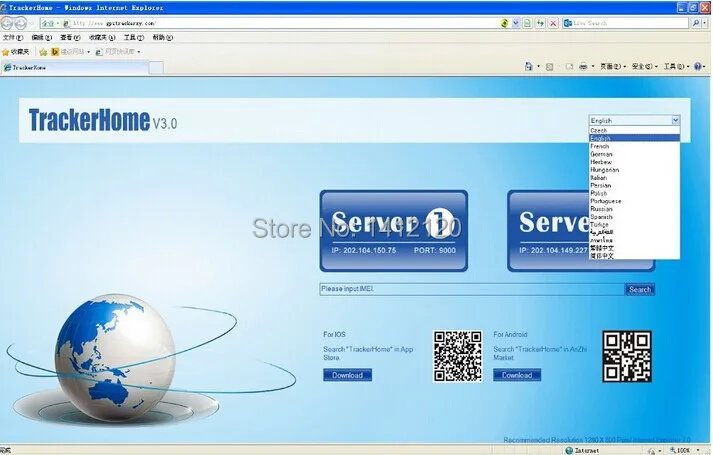Image resolution: width=713 pixels, height=455 pixels.
Task: Open the 文件(F) File menu
Action: tap(13, 37)
